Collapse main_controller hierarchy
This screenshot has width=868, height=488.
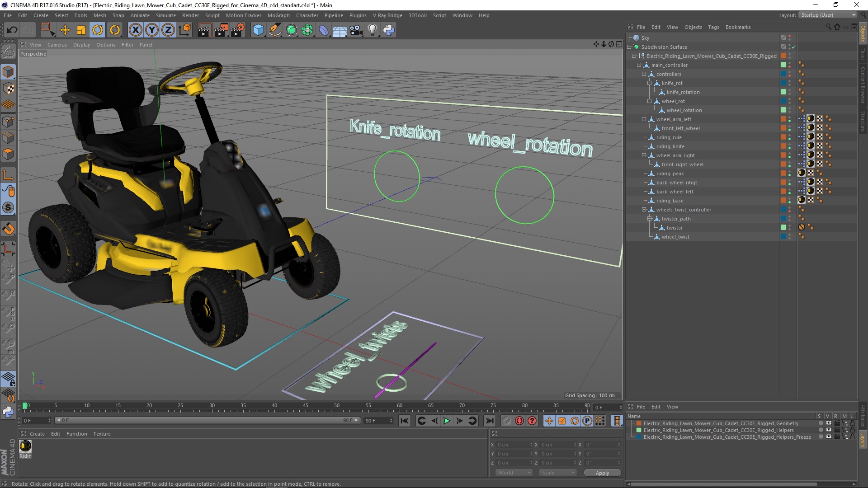pos(639,65)
